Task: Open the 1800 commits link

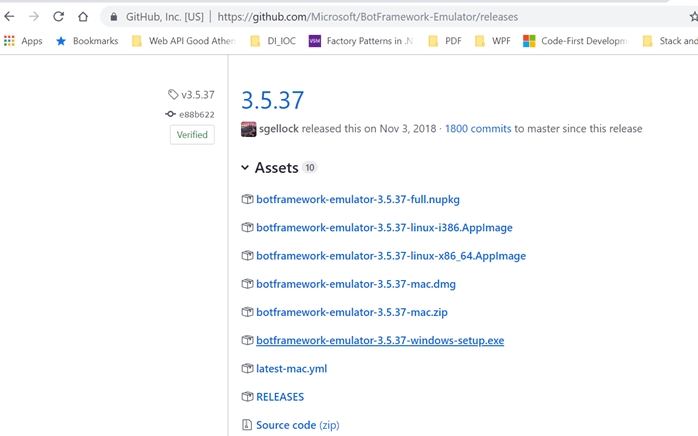Action: click(x=478, y=129)
